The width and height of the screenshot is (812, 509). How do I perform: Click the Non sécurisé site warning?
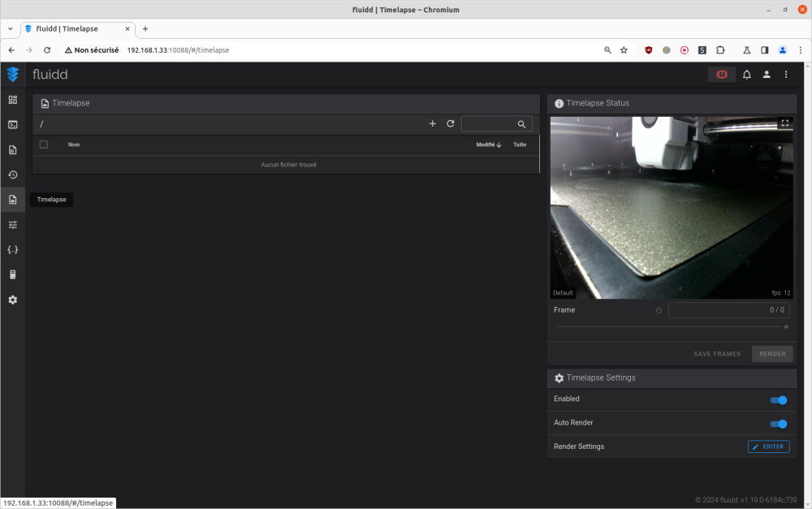click(92, 50)
